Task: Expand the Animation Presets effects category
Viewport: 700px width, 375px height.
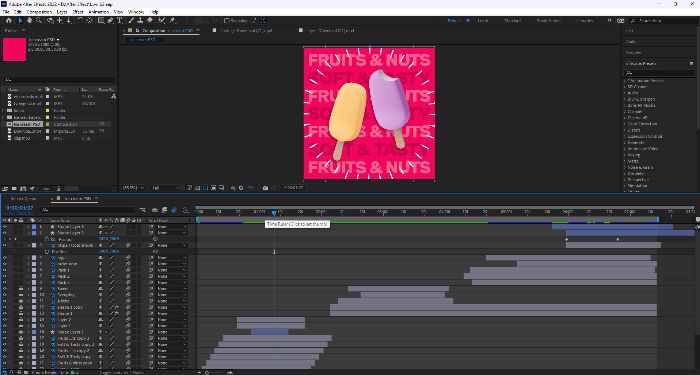Action: (625, 81)
